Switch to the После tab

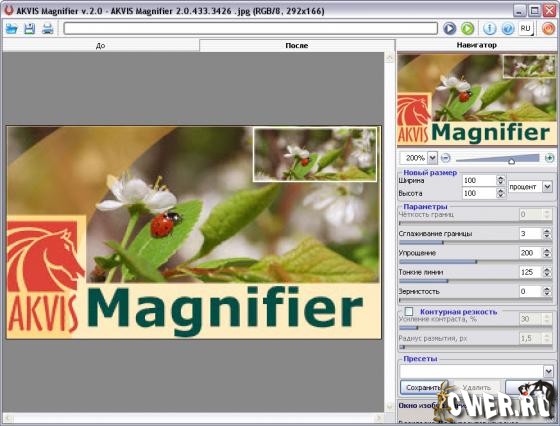point(297,45)
